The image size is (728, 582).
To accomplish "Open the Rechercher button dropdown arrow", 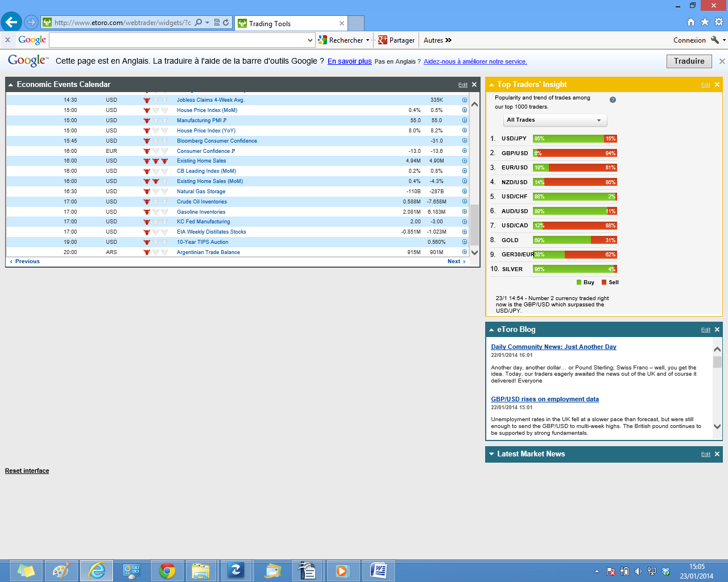I will (367, 40).
